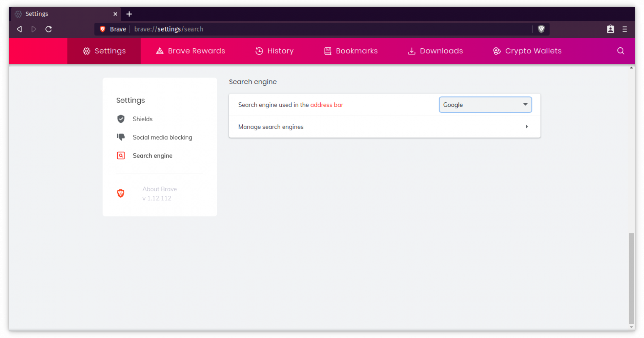The height and width of the screenshot is (338, 644).
Task: Click the scrollbar up arrow
Action: point(631,68)
